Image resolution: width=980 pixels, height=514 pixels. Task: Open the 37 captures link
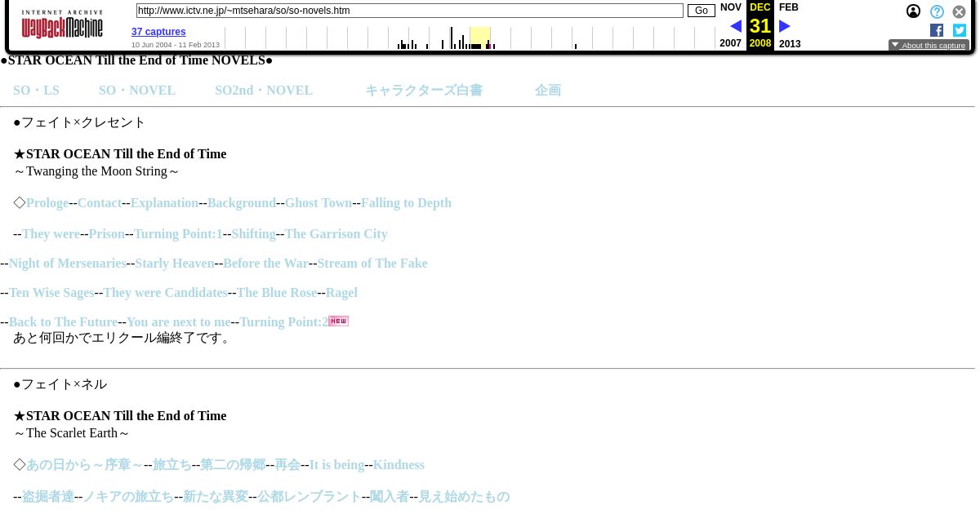point(158,32)
